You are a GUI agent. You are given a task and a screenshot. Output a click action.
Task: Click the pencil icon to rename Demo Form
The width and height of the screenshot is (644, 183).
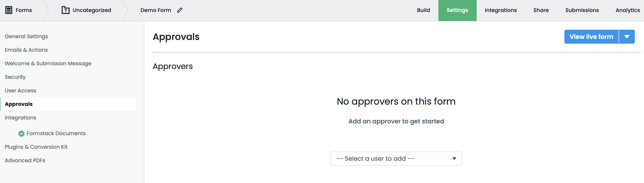[180, 10]
